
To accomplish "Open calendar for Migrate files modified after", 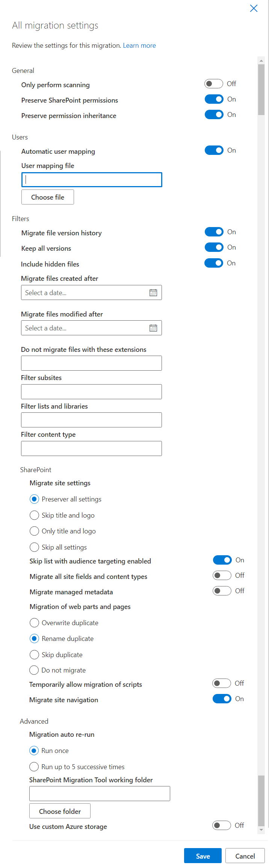I will pyautogui.click(x=153, y=328).
